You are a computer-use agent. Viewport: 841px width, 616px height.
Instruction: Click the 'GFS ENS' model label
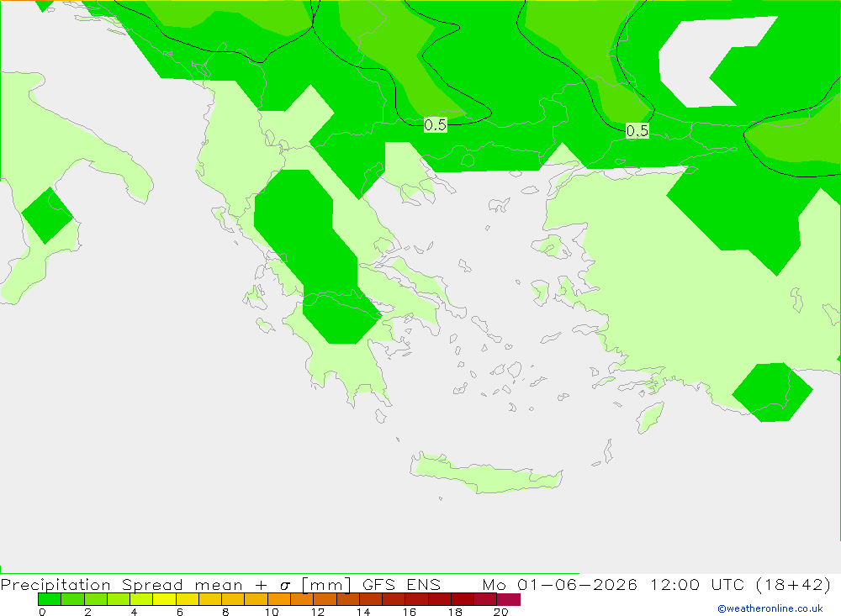click(x=401, y=584)
